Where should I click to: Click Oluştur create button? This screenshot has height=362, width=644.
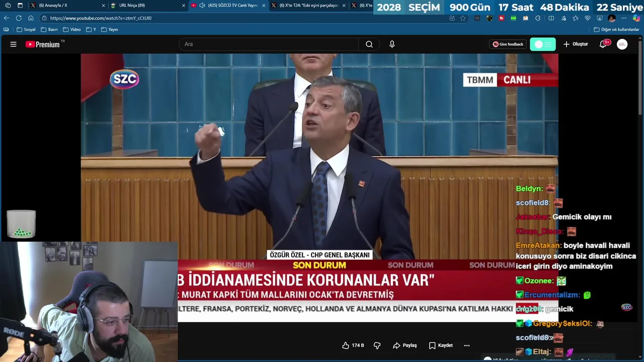point(576,44)
